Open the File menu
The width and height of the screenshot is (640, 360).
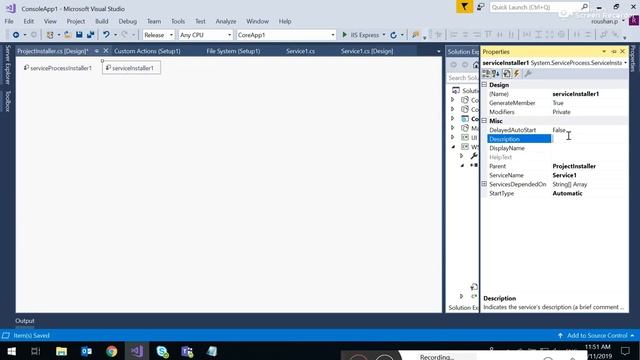pos(9,21)
